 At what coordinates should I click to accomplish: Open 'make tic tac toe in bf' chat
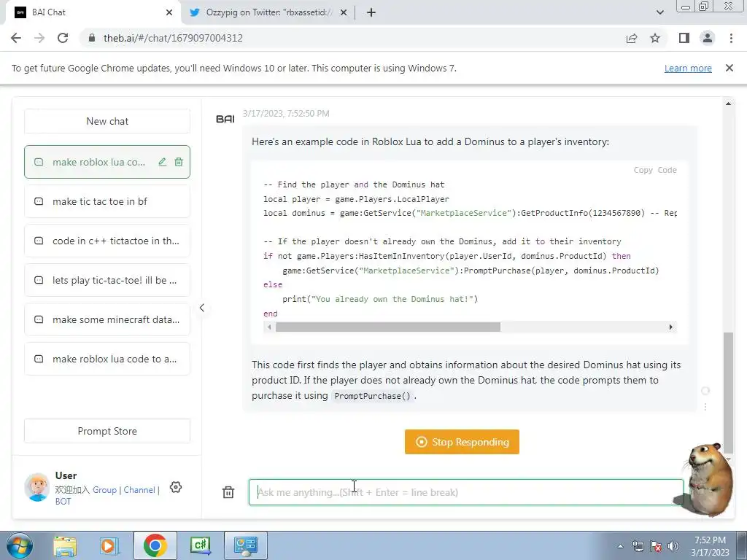pyautogui.click(x=107, y=201)
